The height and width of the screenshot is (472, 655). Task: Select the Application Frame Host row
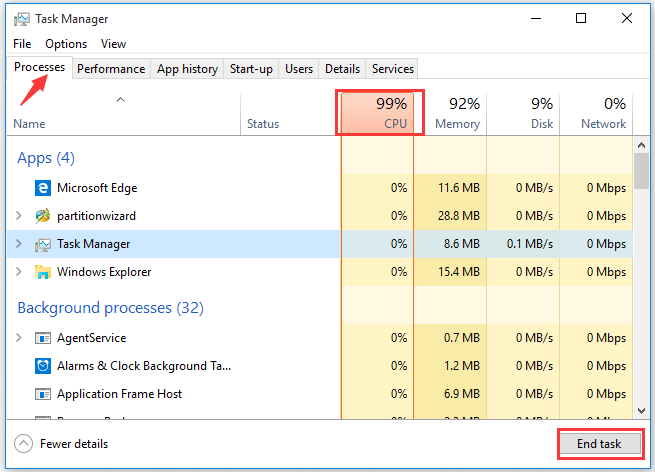320,394
